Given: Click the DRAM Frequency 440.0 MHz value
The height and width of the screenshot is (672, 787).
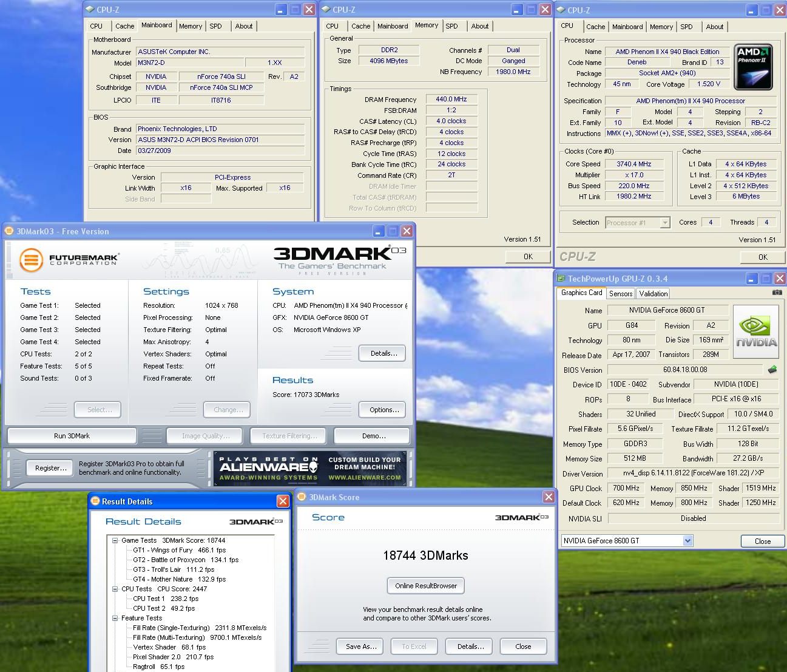Looking at the screenshot, I should click(451, 100).
